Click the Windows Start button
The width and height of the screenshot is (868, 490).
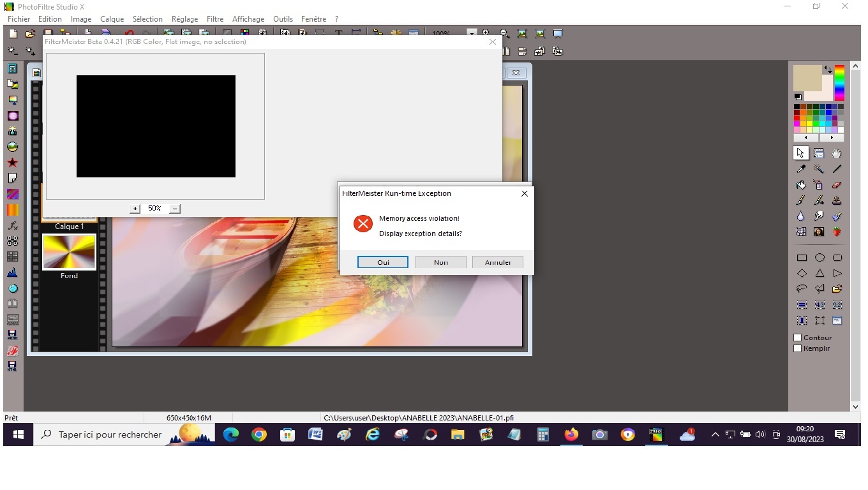18,434
